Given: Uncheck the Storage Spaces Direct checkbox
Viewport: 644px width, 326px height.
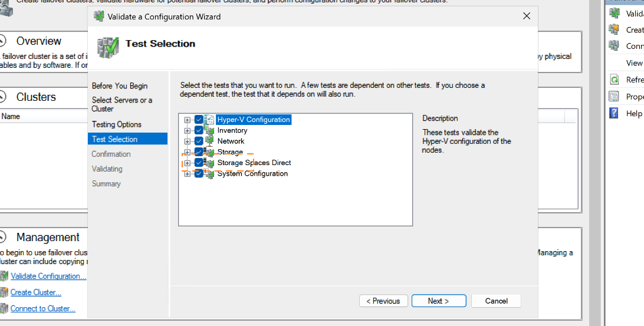Looking at the screenshot, I should tap(199, 163).
